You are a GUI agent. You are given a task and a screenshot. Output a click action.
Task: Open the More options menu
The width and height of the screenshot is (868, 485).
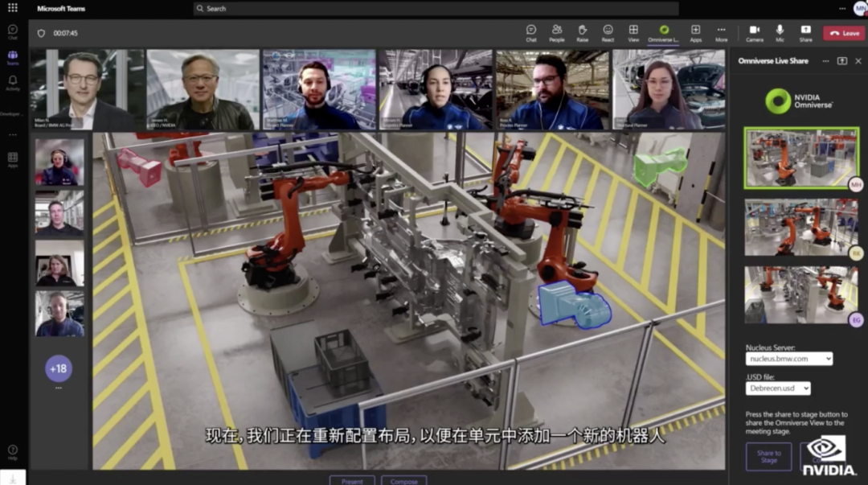[721, 32]
